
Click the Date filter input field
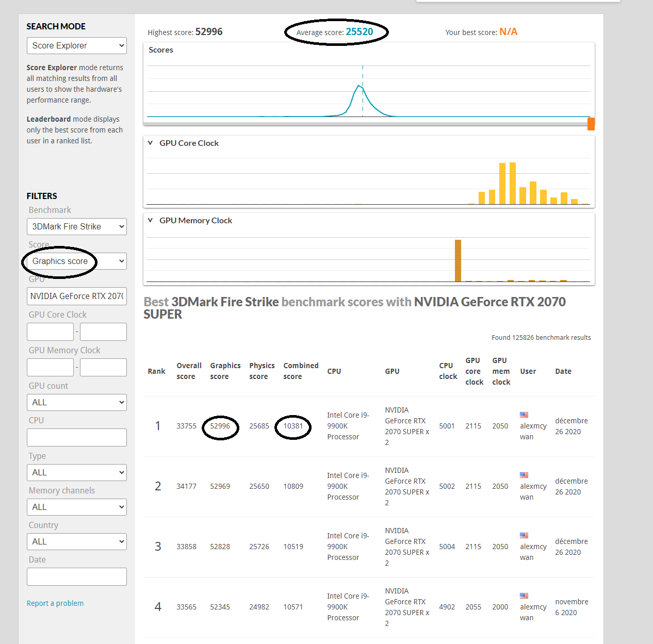(76, 576)
